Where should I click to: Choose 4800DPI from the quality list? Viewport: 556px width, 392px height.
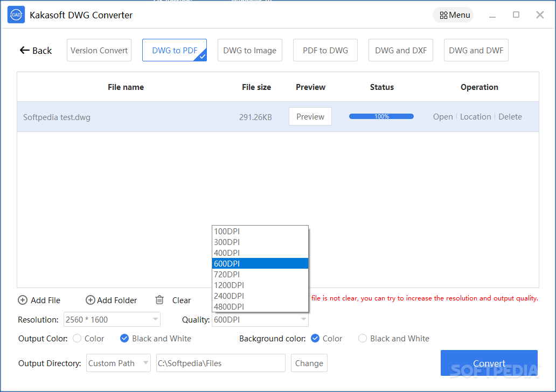tap(260, 306)
